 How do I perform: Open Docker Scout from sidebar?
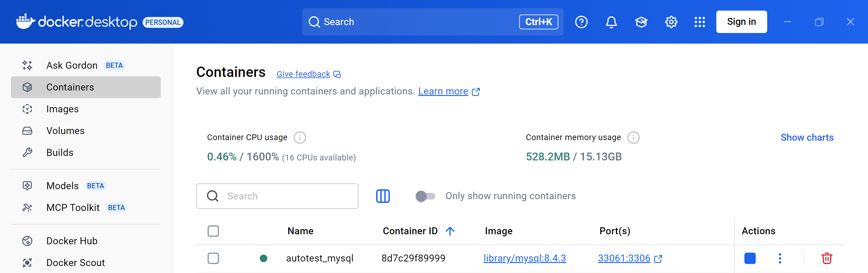pos(86,262)
